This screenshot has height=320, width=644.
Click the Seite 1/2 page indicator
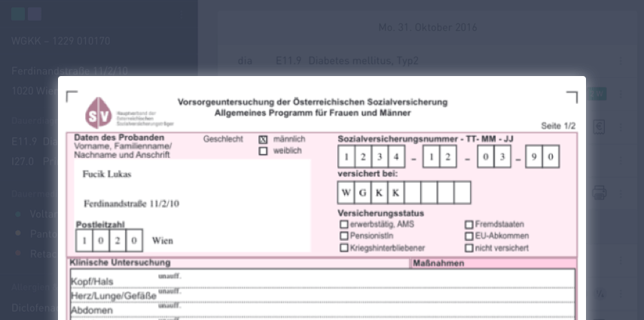click(558, 126)
